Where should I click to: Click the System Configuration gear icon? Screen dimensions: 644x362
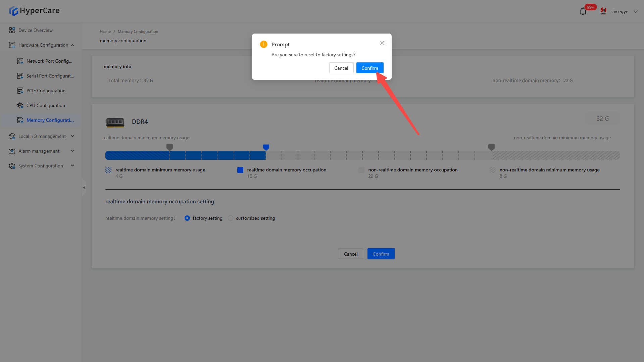tap(12, 166)
